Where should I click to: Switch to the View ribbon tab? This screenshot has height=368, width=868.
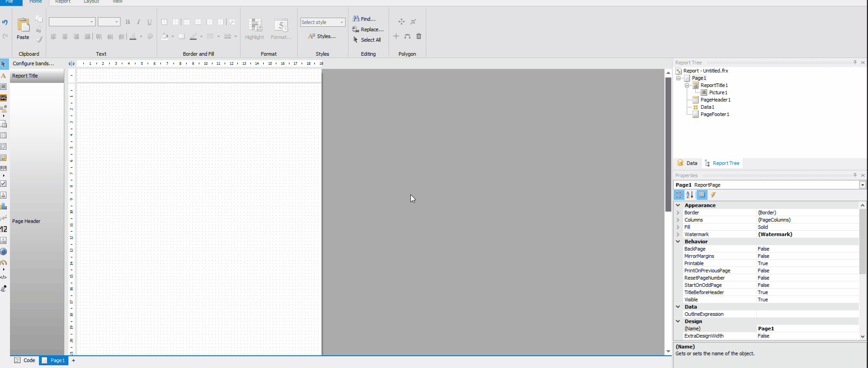tap(117, 2)
